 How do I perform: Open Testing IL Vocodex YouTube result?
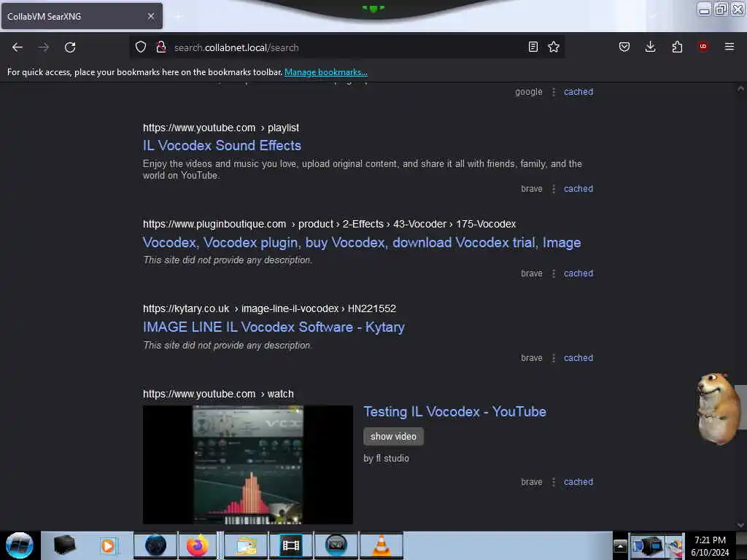click(455, 411)
